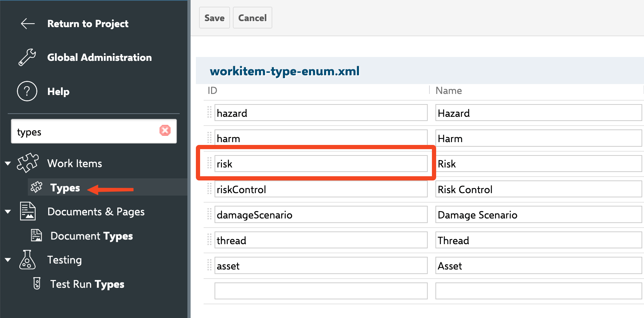Open Test Run Types in the sidebar
The height and width of the screenshot is (318, 644).
[x=87, y=284]
